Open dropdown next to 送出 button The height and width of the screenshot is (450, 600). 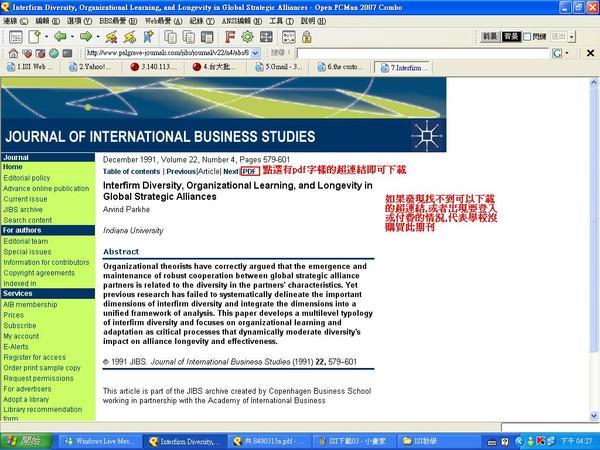coord(572,37)
